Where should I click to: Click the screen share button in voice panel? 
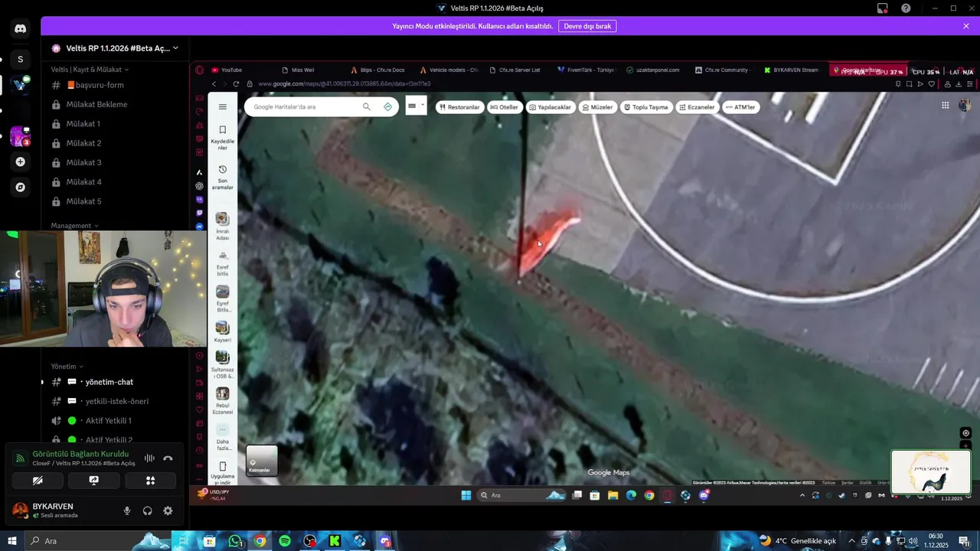click(x=93, y=481)
